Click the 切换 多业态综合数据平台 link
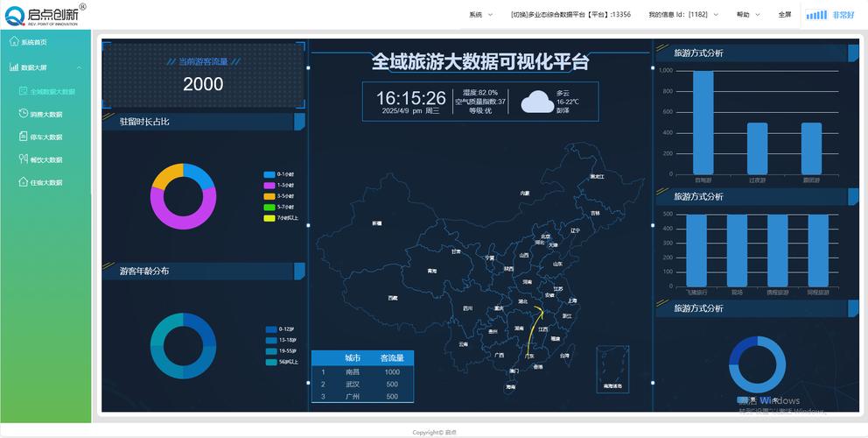868x438 pixels. point(570,15)
